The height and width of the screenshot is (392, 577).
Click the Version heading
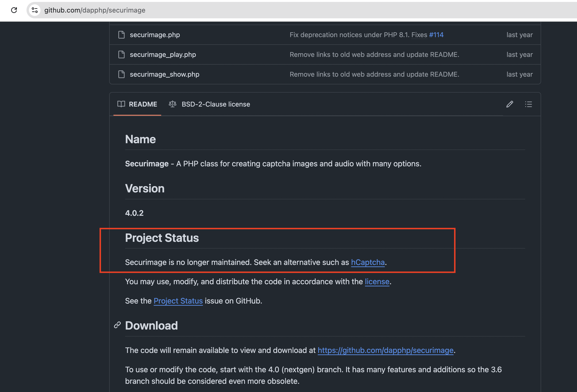point(145,189)
